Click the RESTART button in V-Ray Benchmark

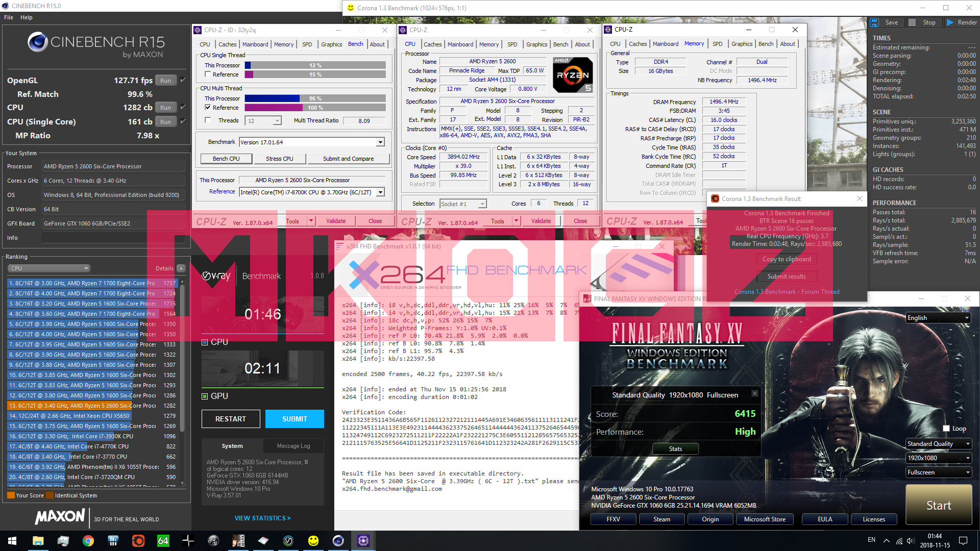[x=231, y=419]
